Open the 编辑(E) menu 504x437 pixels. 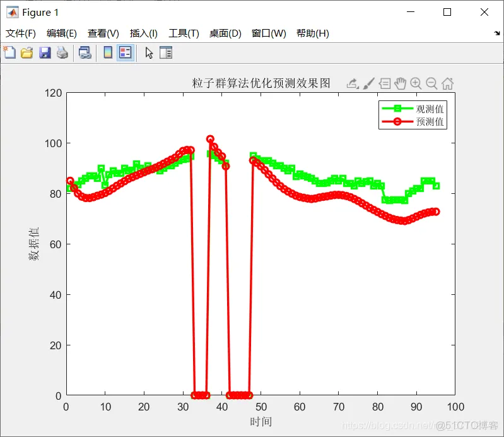click(x=62, y=33)
